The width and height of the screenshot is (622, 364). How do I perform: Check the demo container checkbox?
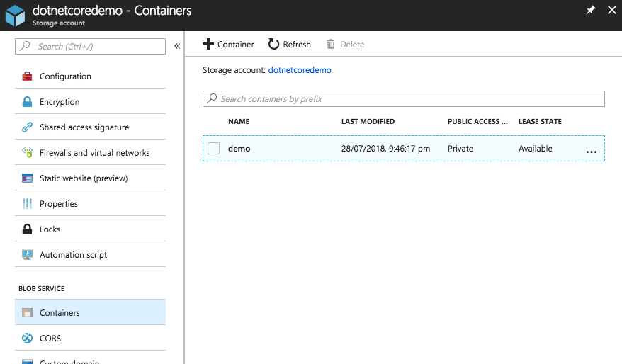click(x=213, y=148)
